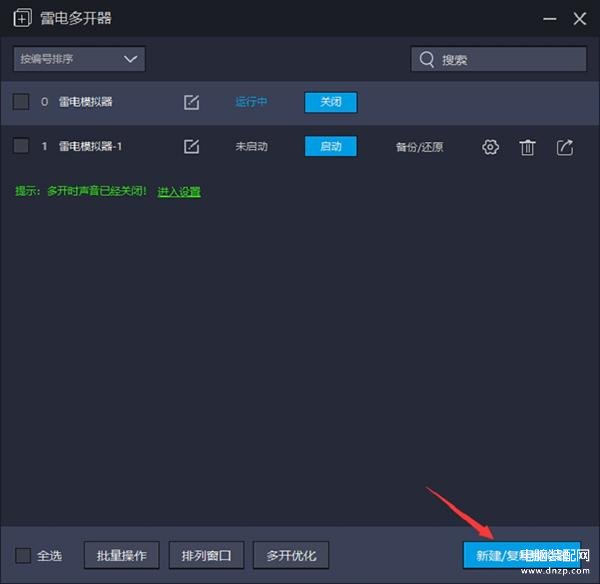The height and width of the screenshot is (584, 600).
Task: Create desktop shortcut for 雷电模拟器-1
Action: tap(565, 147)
